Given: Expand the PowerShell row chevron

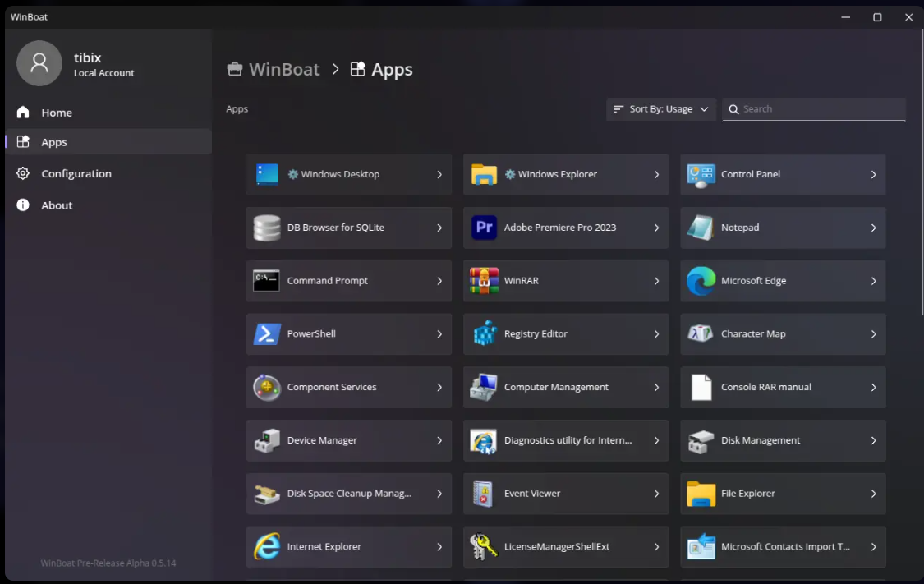Looking at the screenshot, I should coord(439,334).
